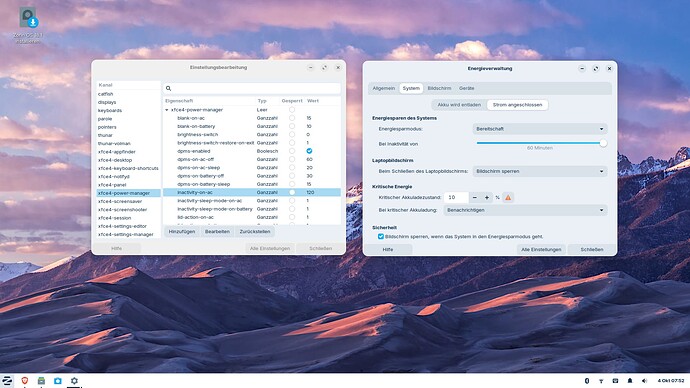Image resolution: width=690 pixels, height=388 pixels.
Task: Open the Zorin OS install desktop icon
Action: [x=28, y=25]
